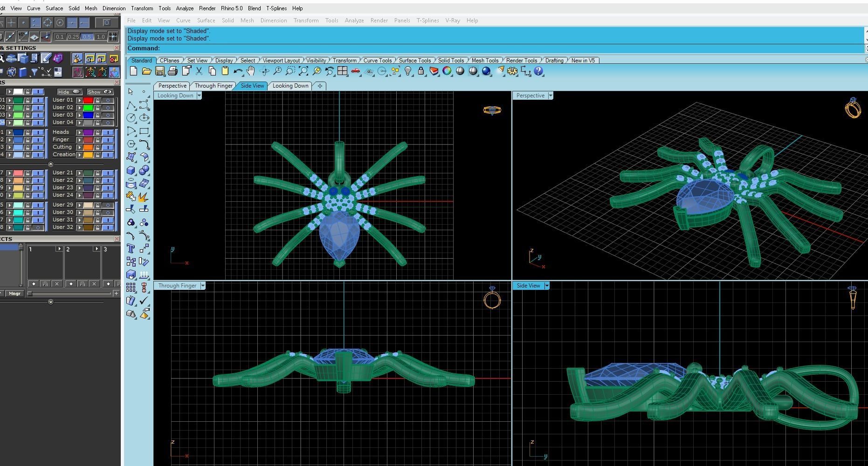This screenshot has height=466, width=868.
Task: Open Perspective viewport title dropdown arrow
Action: pos(551,96)
